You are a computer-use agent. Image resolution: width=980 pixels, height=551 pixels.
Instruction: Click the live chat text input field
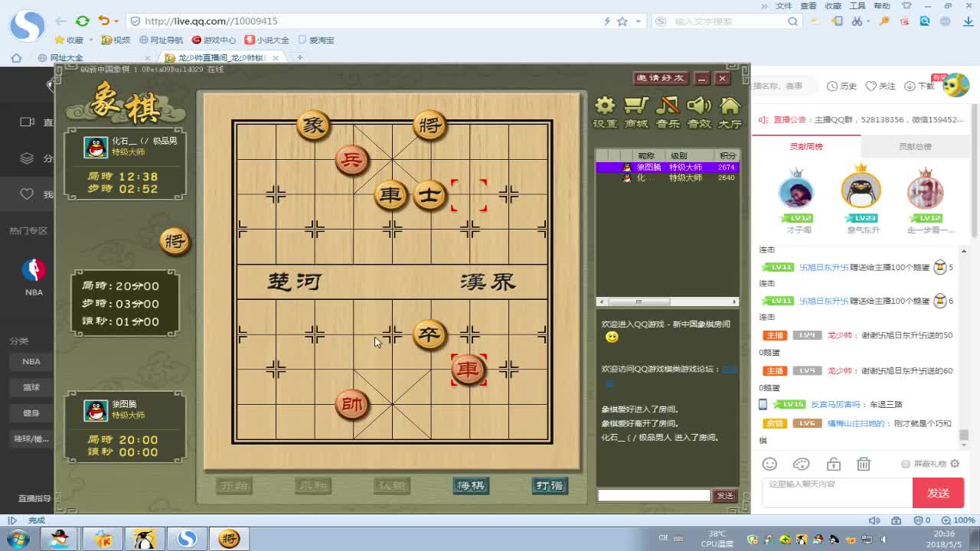(836, 491)
